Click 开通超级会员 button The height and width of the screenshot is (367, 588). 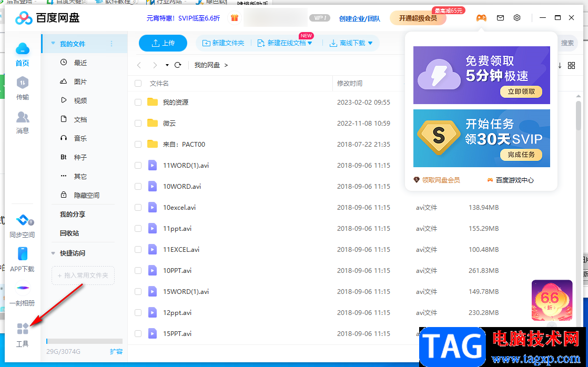(x=418, y=18)
